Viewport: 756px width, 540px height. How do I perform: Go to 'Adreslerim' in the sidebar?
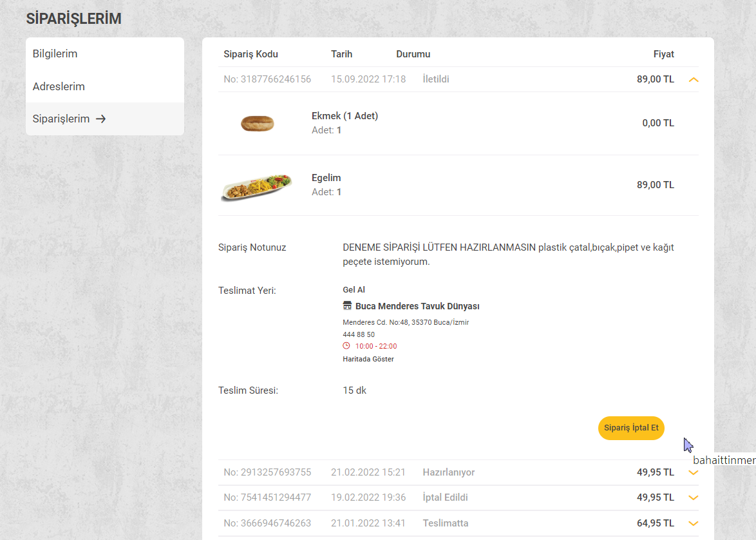point(59,86)
